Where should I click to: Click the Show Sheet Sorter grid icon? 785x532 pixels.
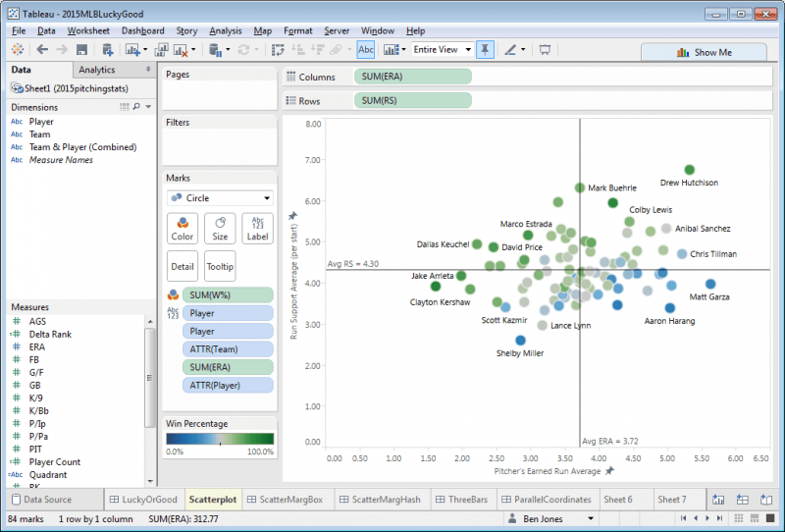(739, 518)
